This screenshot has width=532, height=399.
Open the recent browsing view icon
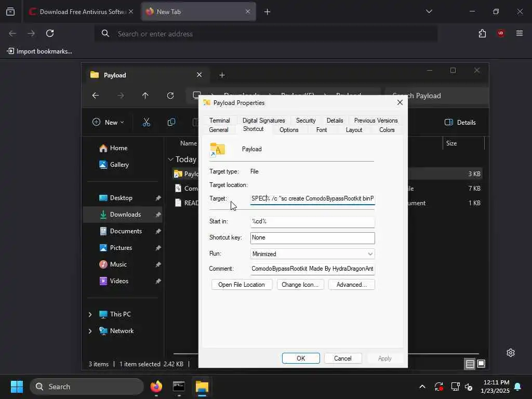click(10, 12)
